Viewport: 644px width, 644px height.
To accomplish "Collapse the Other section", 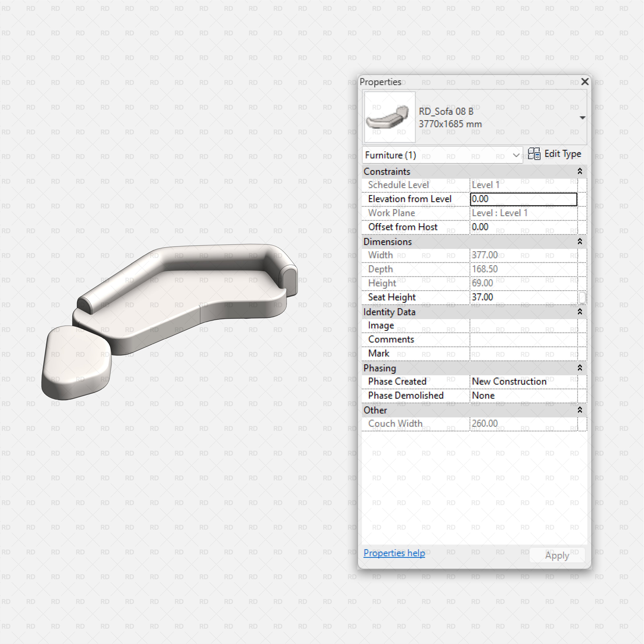I will [580, 410].
